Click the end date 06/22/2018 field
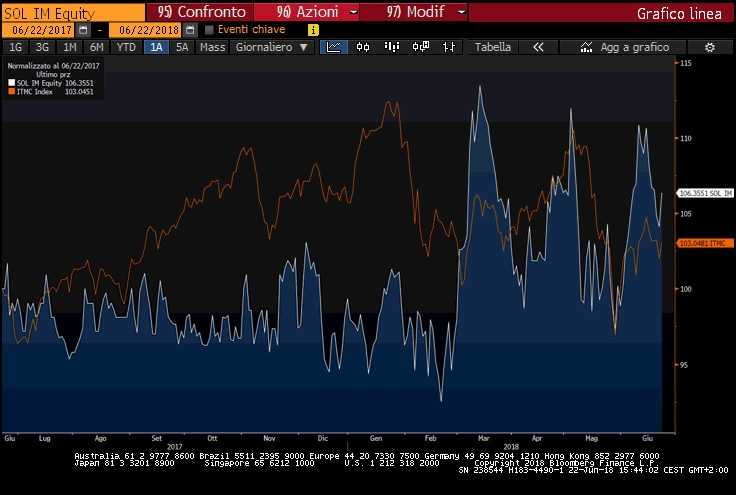The image size is (736, 495). (x=146, y=30)
